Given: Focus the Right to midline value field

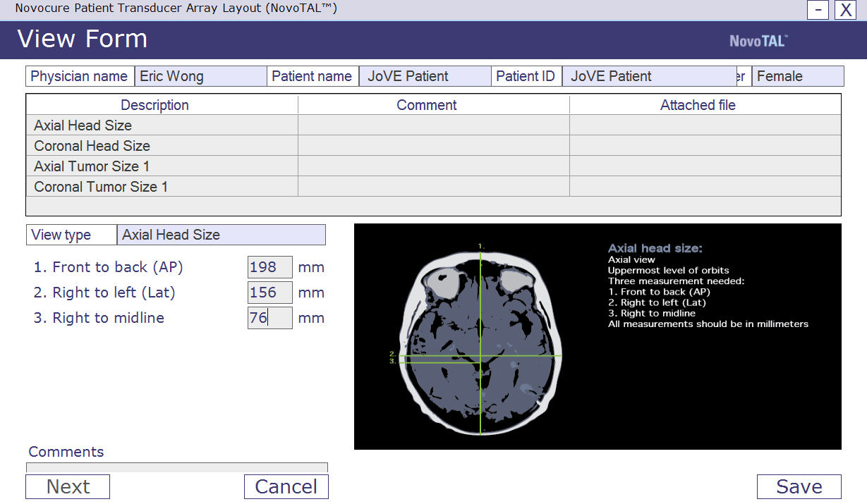Looking at the screenshot, I should 269,318.
